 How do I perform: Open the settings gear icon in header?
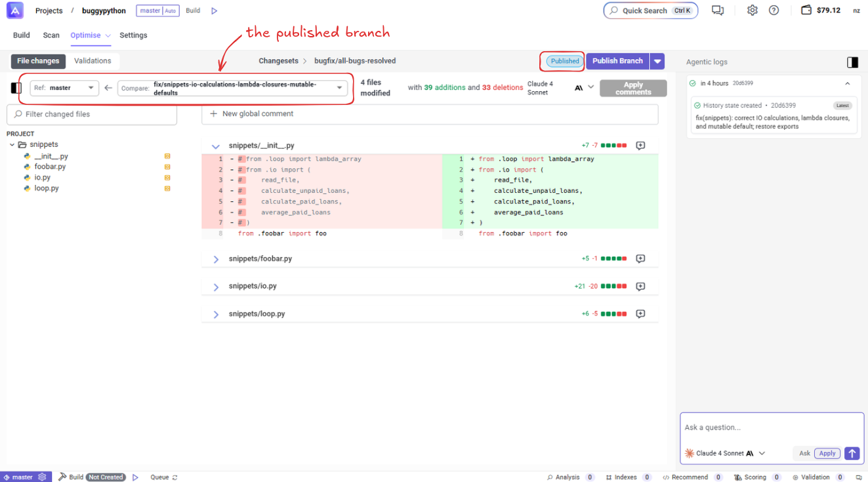(753, 10)
